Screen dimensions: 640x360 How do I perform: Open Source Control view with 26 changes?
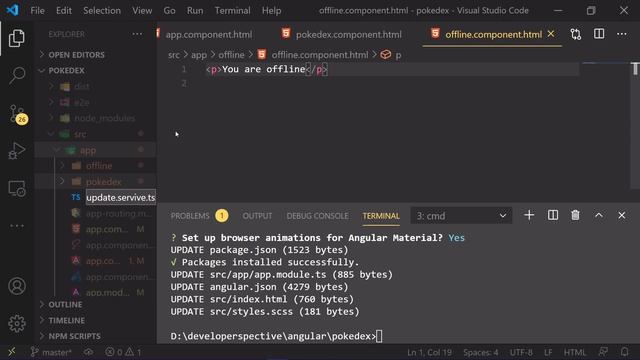[18, 114]
